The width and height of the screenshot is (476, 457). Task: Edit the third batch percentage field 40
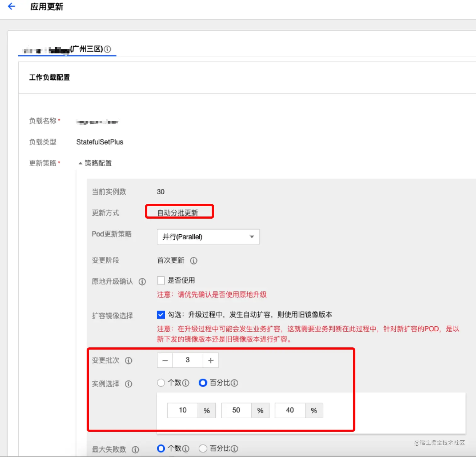point(290,410)
